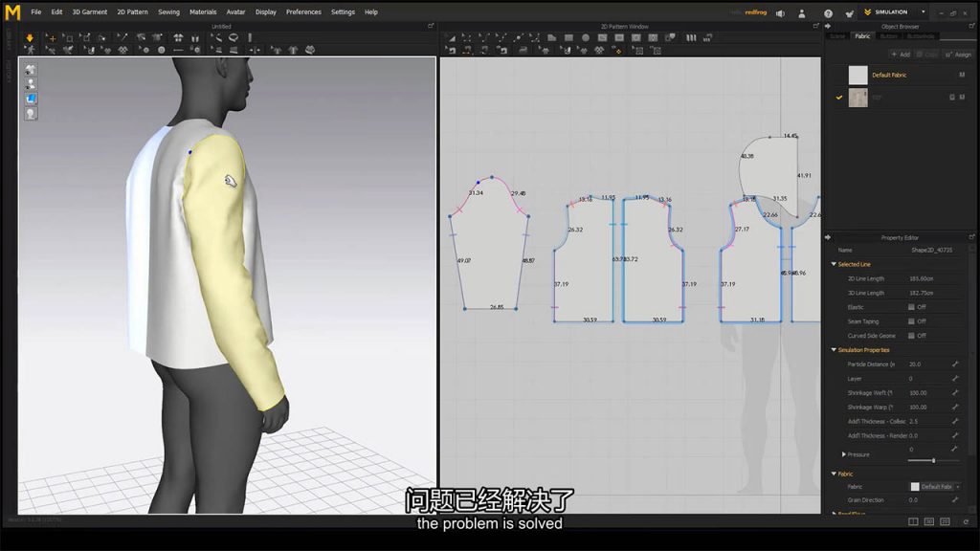980x551 pixels.
Task: Select the Default Fabric thumbnail
Action: 857,75
